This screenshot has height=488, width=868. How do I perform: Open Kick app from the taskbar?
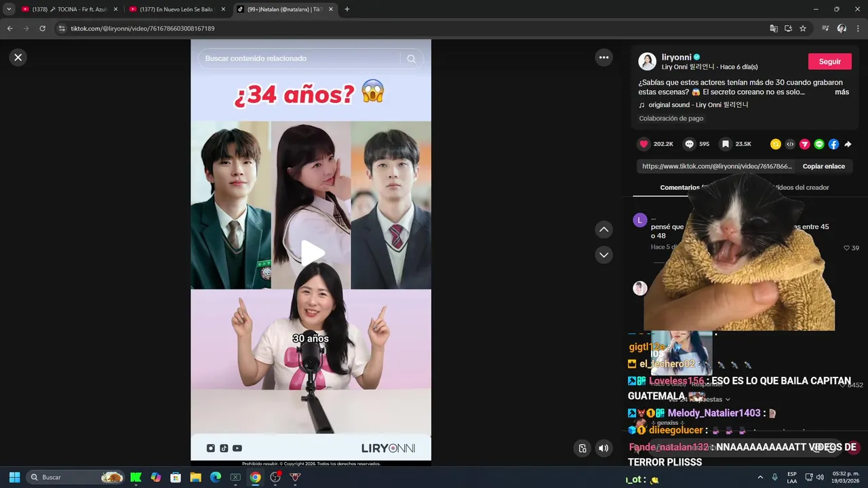point(136,477)
